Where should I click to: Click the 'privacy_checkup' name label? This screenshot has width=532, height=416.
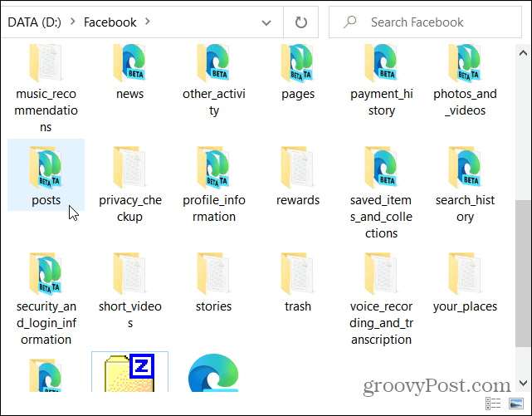[130, 208]
